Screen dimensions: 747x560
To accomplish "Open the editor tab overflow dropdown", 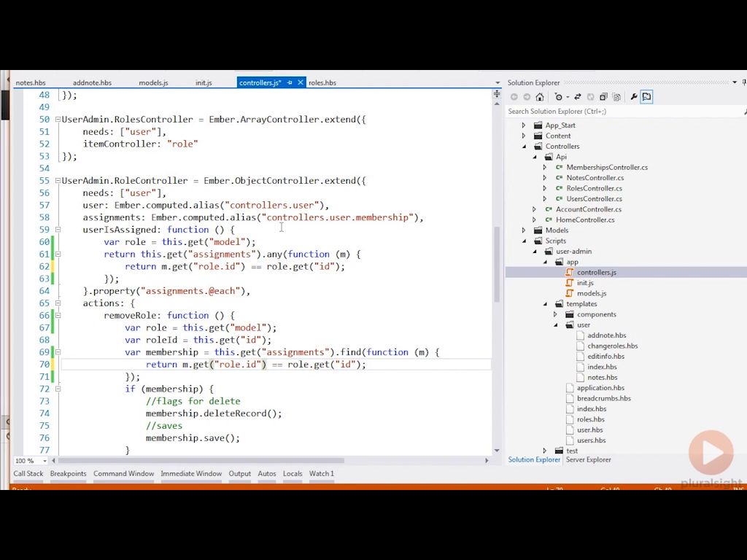I will (498, 83).
